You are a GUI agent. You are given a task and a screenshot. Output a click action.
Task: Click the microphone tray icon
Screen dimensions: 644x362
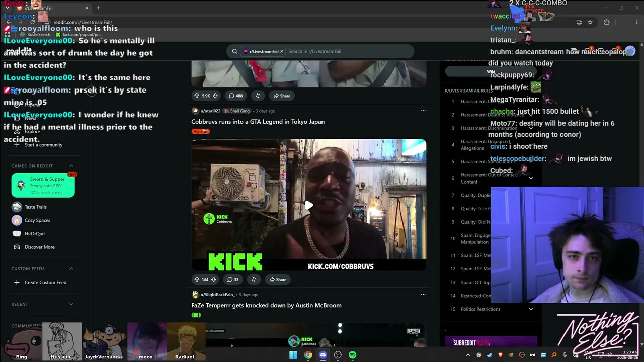[565, 355]
